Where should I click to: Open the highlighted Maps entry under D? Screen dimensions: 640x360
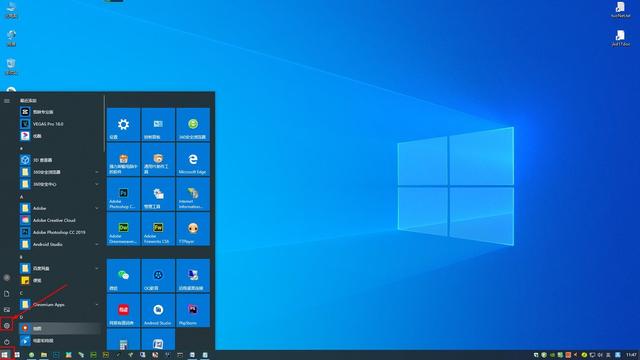pos(60,328)
